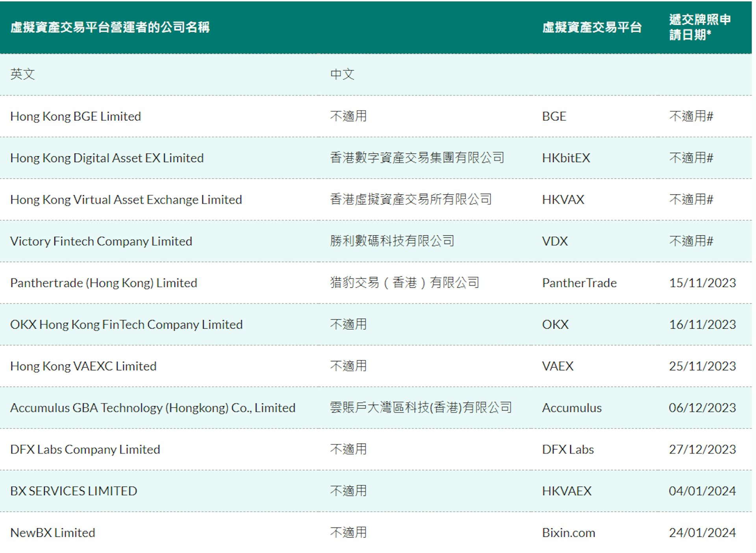Screen dimensions: 756x553
Task: Click '勝利數碼科技有限公司' Chinese name
Action: click(x=392, y=241)
